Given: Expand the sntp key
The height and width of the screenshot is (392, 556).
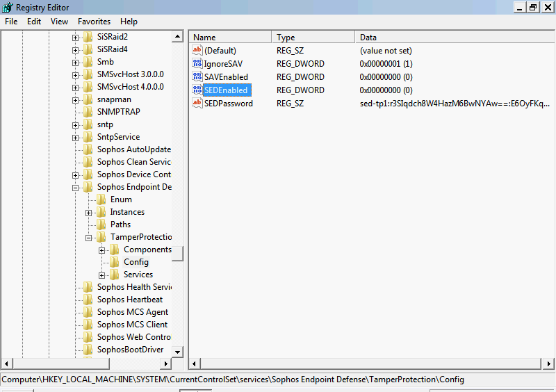Looking at the screenshot, I should coord(75,125).
